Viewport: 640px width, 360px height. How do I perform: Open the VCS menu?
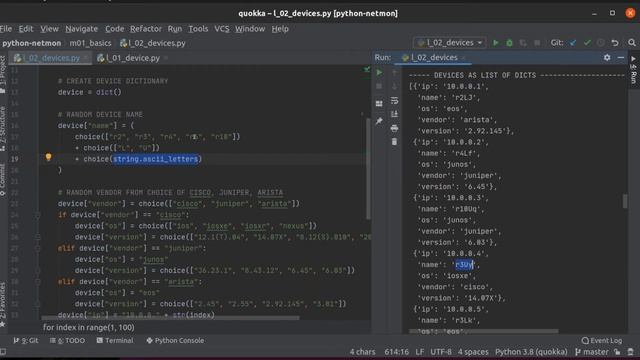(x=222, y=29)
